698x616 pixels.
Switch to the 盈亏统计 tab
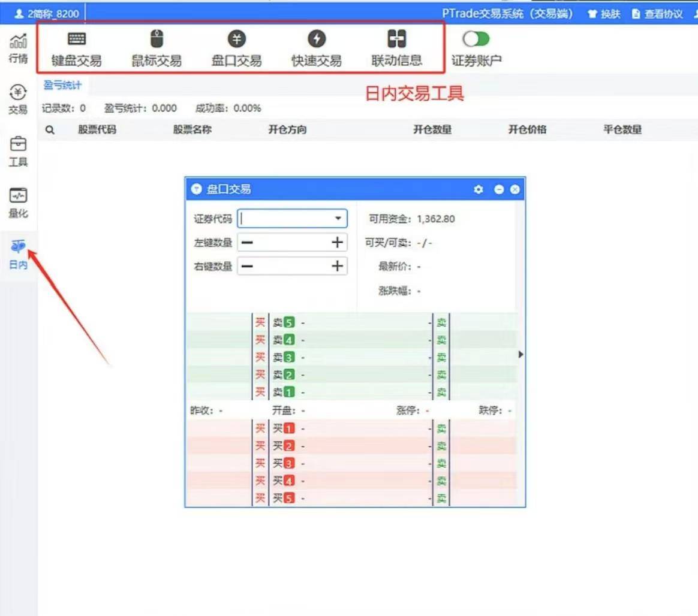coord(62,85)
